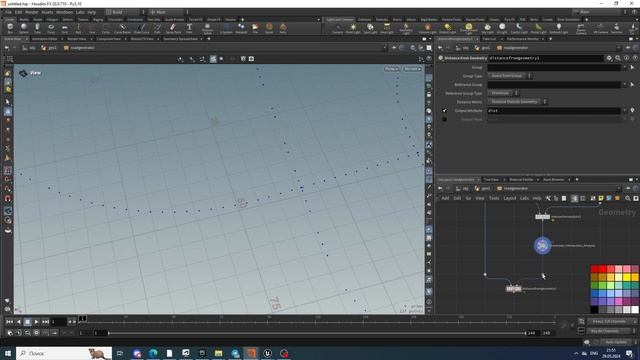Click the geo1 path in network editor
The width and height of the screenshot is (640, 360).
click(x=482, y=189)
